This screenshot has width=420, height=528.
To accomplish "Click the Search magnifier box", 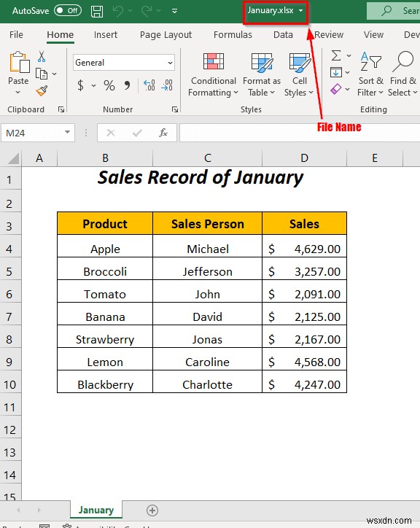I will 394,11.
